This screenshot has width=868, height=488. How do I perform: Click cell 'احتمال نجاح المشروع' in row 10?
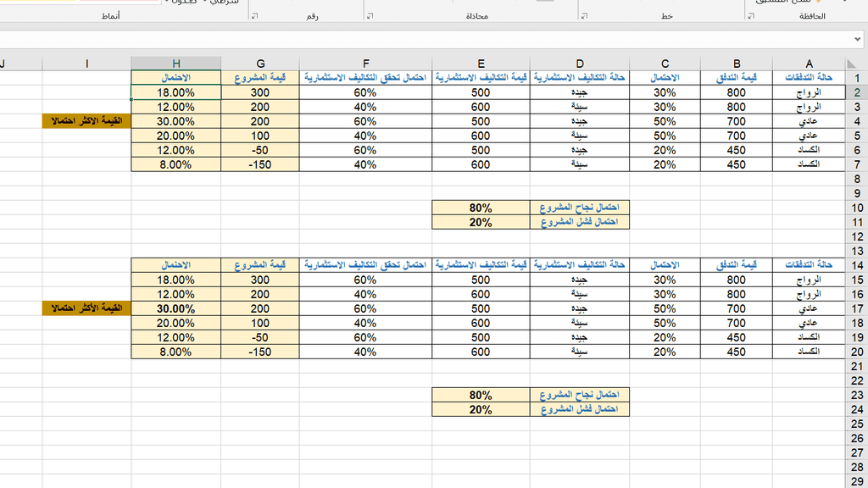click(580, 208)
